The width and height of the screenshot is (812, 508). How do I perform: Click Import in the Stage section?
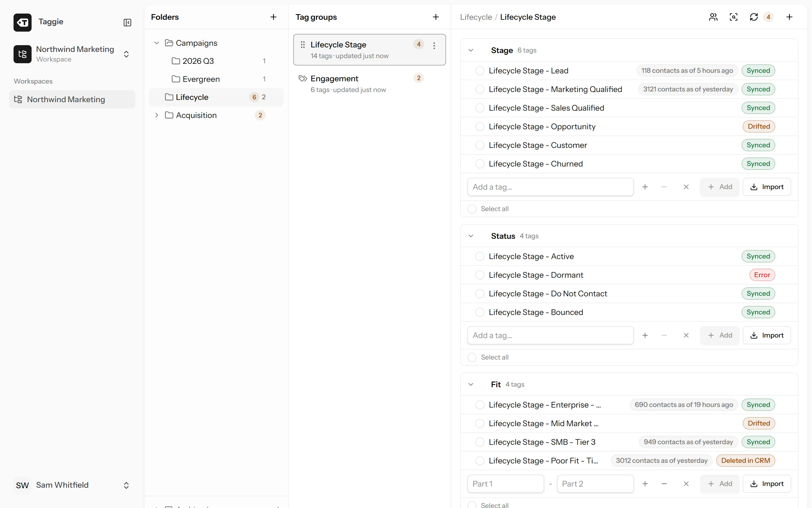767,187
